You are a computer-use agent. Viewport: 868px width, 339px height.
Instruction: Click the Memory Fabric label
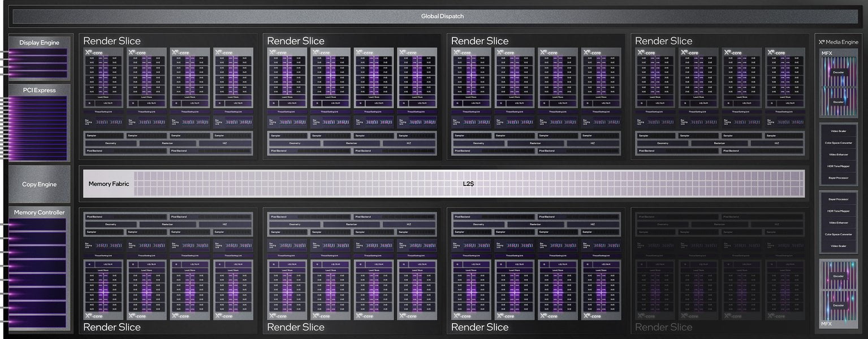click(109, 184)
